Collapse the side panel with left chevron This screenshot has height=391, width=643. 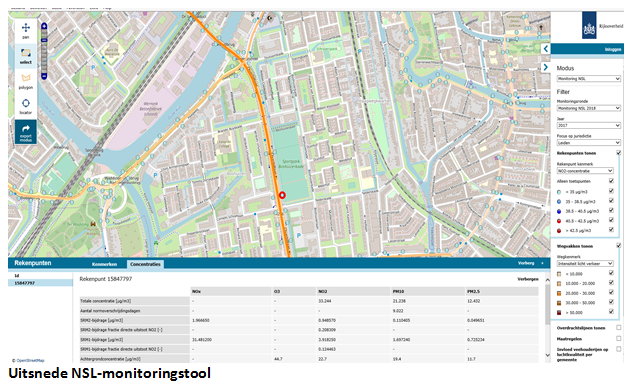(x=545, y=49)
